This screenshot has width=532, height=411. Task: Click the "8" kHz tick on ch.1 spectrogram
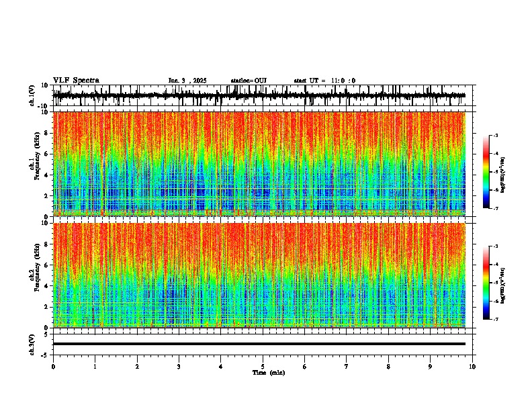(46, 133)
